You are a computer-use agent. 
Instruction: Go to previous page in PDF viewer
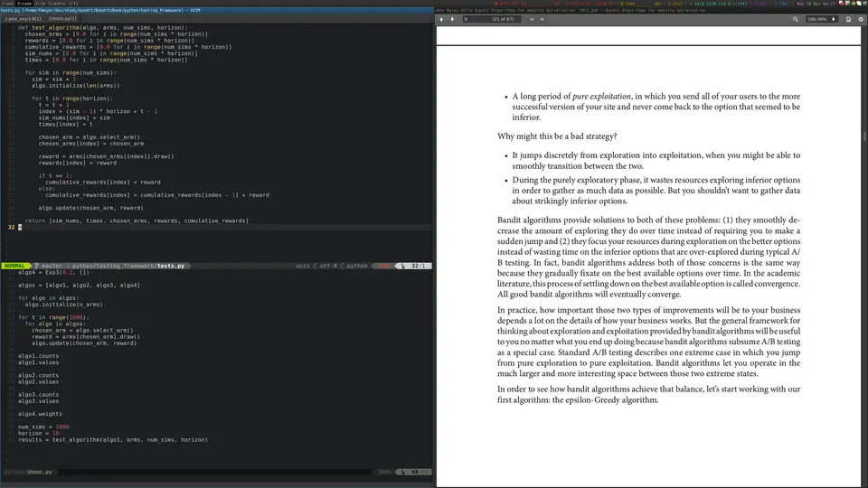tap(441, 19)
